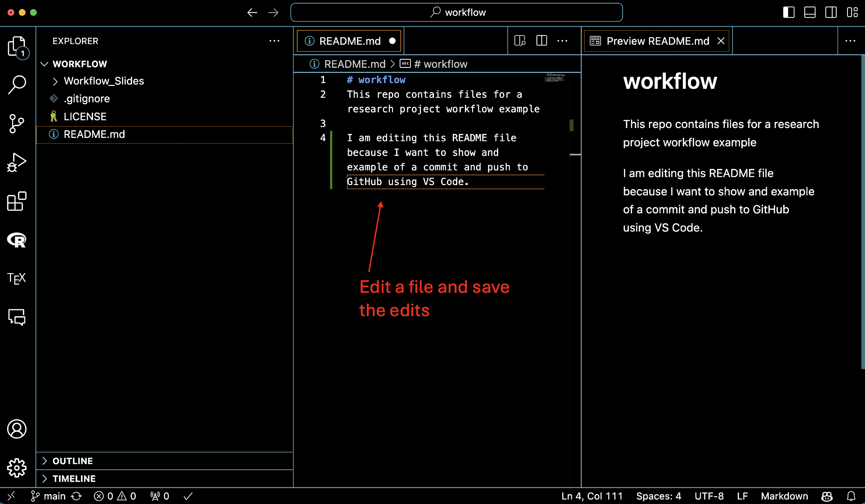The image size is (865, 504).
Task: Toggle the primary side bar
Action: pos(789,13)
